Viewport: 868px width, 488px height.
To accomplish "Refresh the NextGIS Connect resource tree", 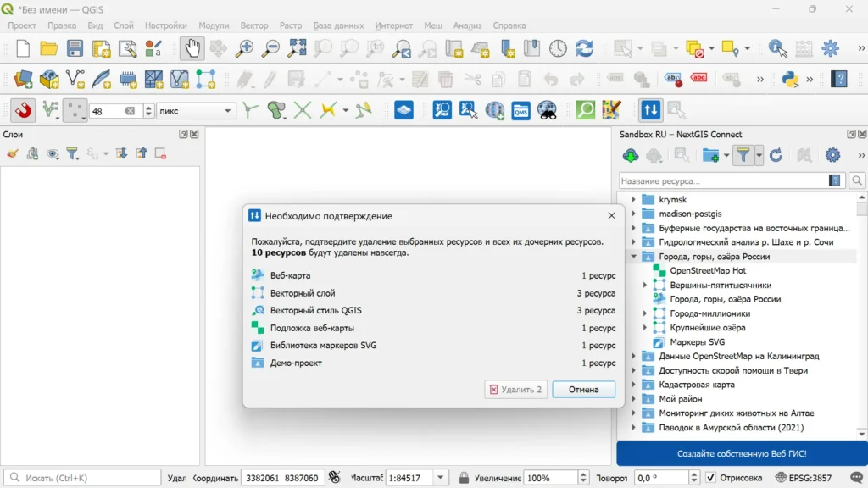I will pos(776,156).
